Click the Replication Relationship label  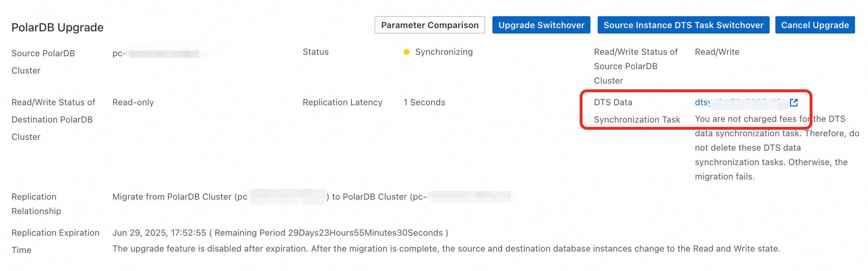[x=36, y=204]
